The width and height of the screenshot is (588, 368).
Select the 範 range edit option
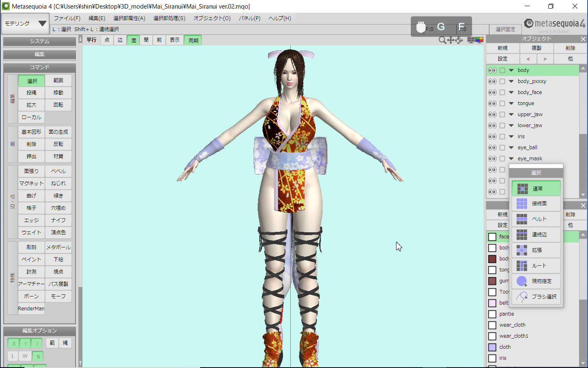[52, 343]
